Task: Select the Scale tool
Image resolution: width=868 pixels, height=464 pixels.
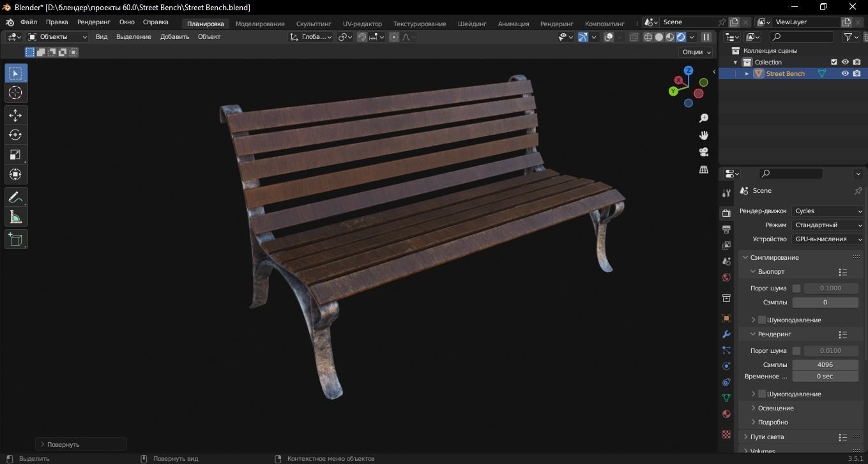Action: [16, 155]
